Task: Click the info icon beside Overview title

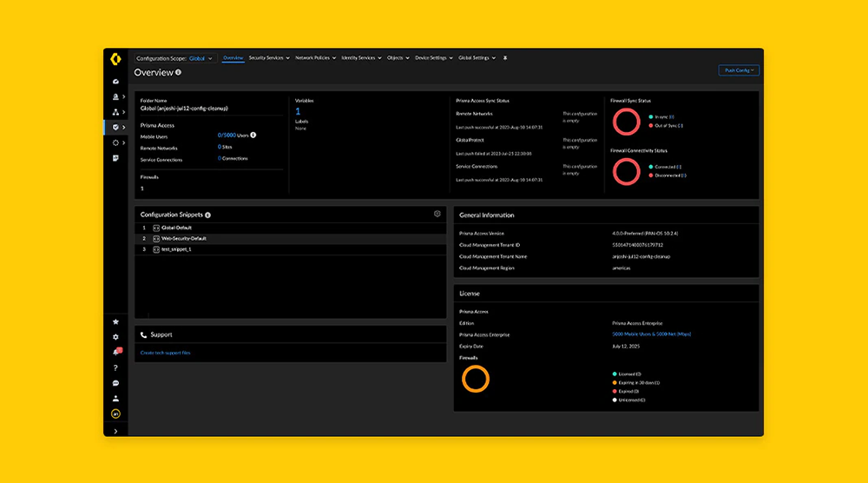Action: pyautogui.click(x=178, y=72)
